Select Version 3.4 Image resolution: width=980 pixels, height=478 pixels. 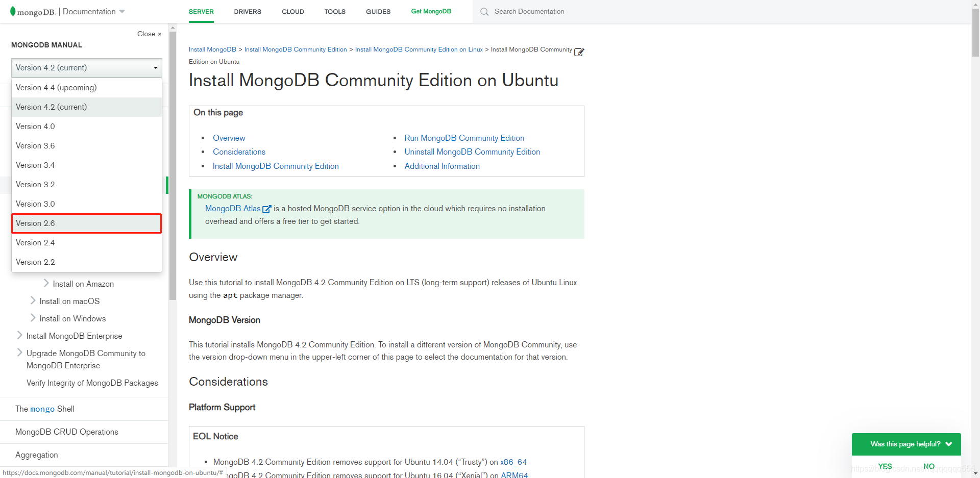click(87, 165)
